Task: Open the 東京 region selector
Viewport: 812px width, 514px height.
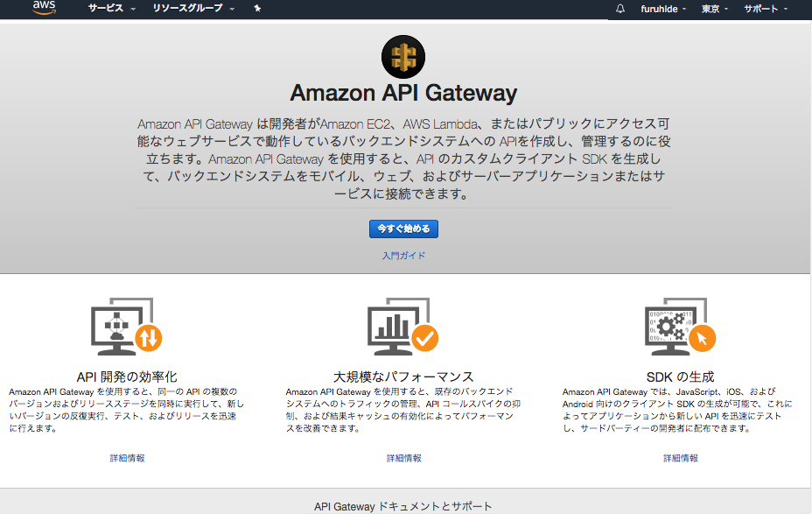Action: coord(710,9)
